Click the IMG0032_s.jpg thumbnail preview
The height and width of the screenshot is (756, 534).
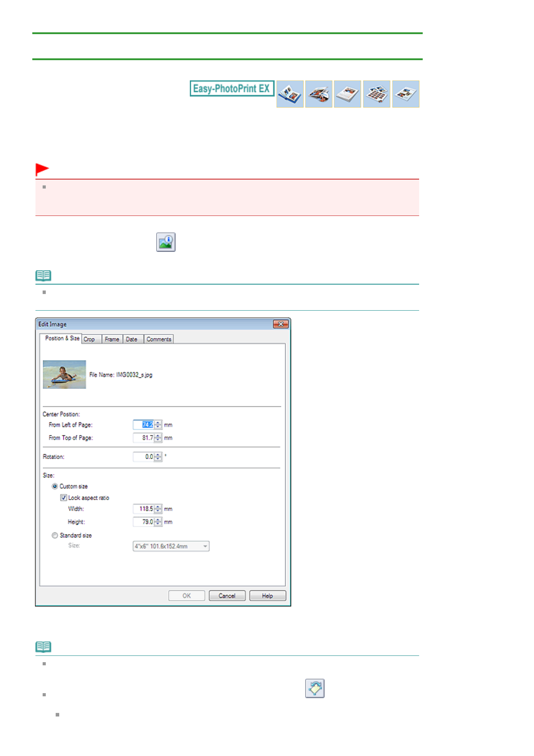pos(64,374)
